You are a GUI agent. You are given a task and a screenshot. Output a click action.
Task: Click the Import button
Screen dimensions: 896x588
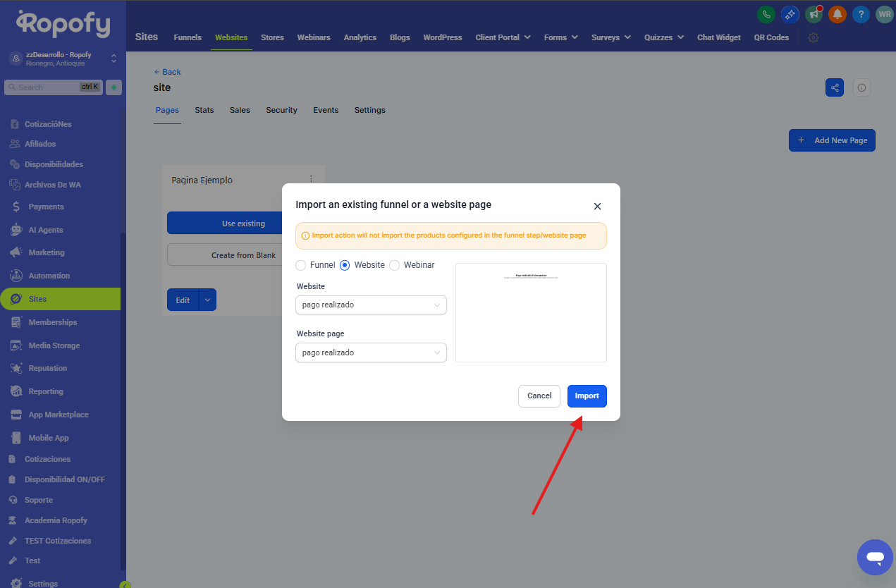pos(587,396)
